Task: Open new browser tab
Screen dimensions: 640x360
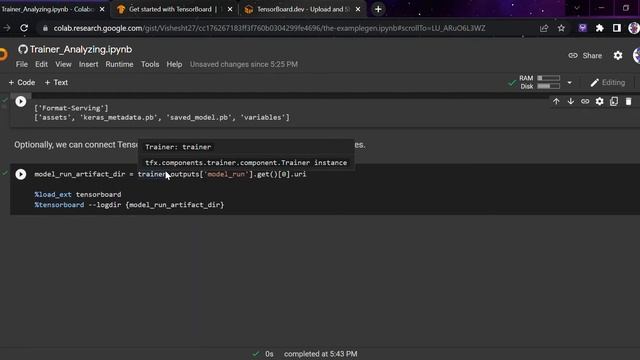Action: [378, 9]
